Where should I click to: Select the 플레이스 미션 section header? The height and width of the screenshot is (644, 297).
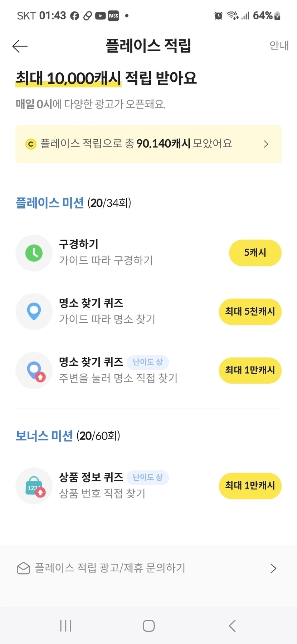(50, 203)
